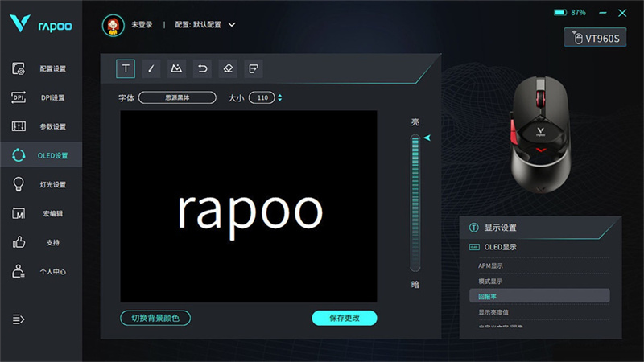Select the pencil draw tool
The width and height of the screenshot is (644, 362).
pos(151,68)
